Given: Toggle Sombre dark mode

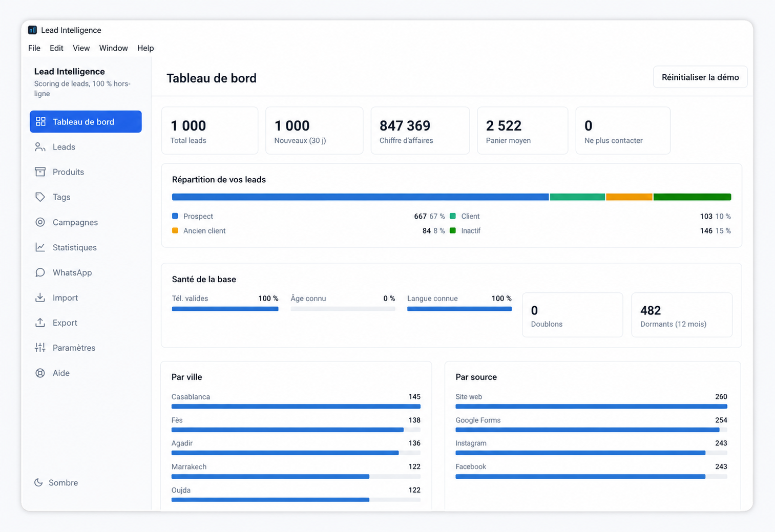Looking at the screenshot, I should (x=56, y=482).
